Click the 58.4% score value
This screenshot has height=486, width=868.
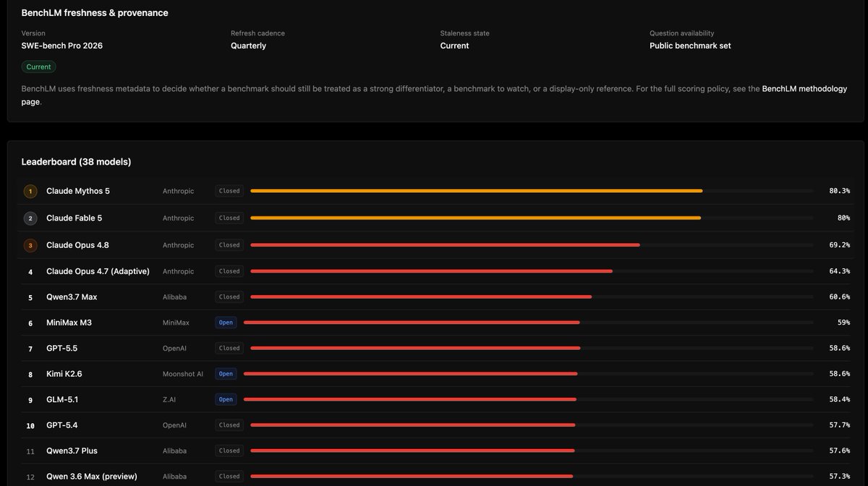(839, 399)
